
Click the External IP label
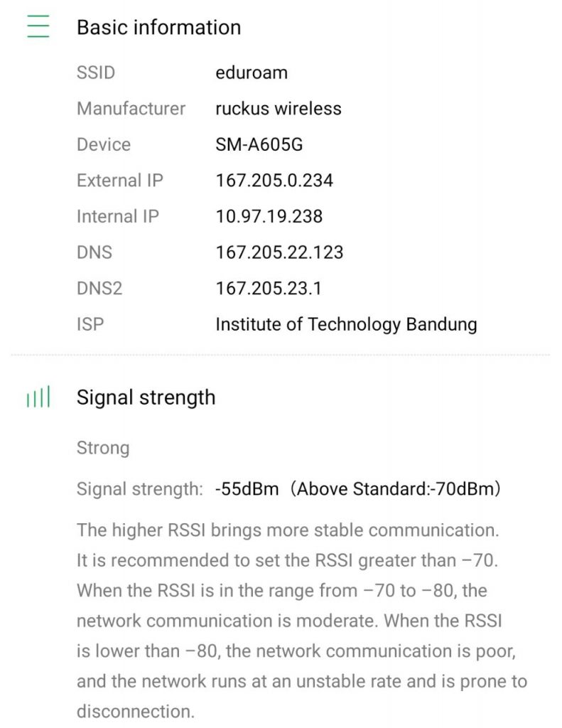tap(120, 181)
